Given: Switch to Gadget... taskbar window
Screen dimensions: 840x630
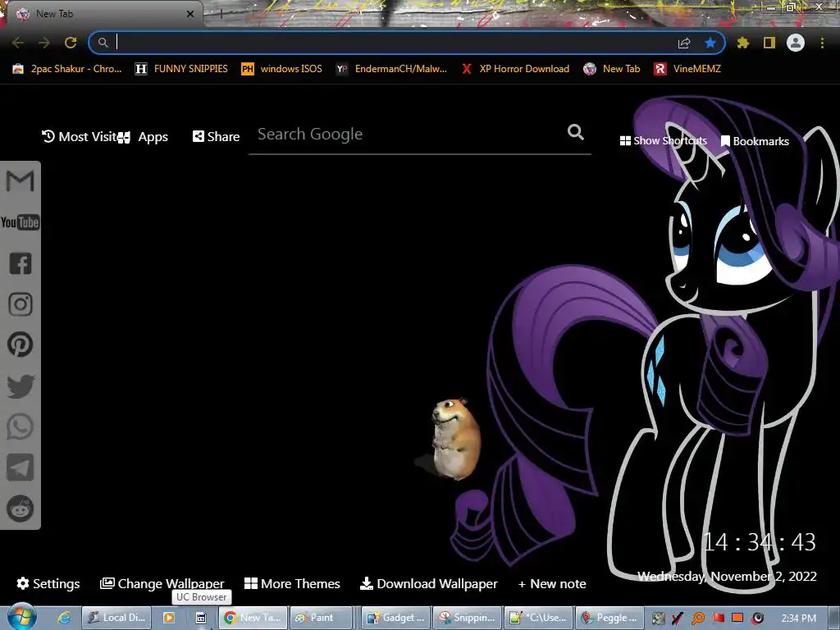Looking at the screenshot, I should point(396,618).
